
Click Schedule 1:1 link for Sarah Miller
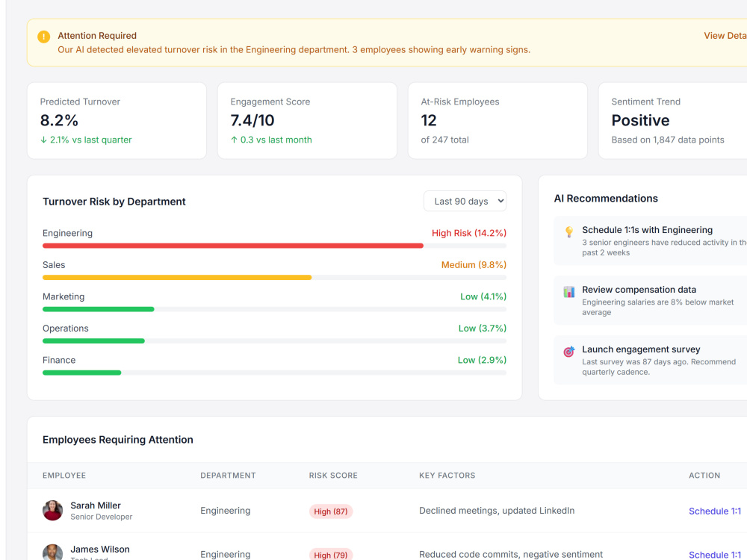pos(715,511)
